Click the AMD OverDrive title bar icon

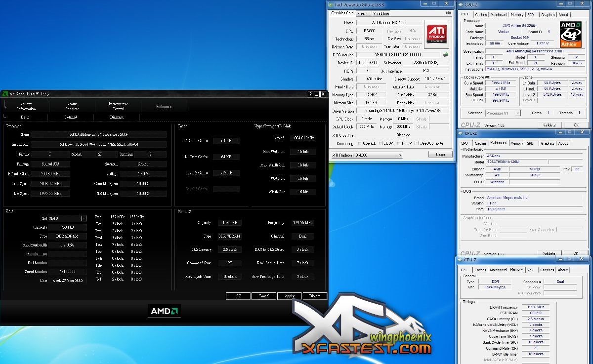point(4,93)
